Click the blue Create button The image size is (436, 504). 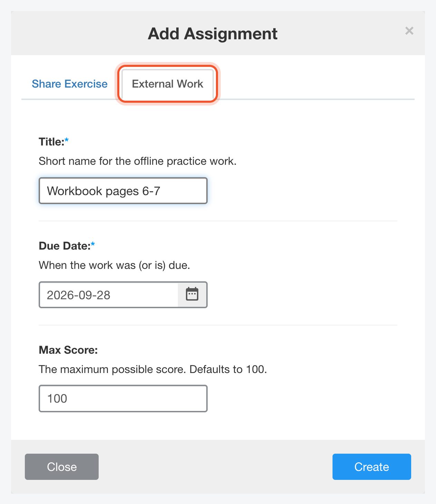point(371,467)
